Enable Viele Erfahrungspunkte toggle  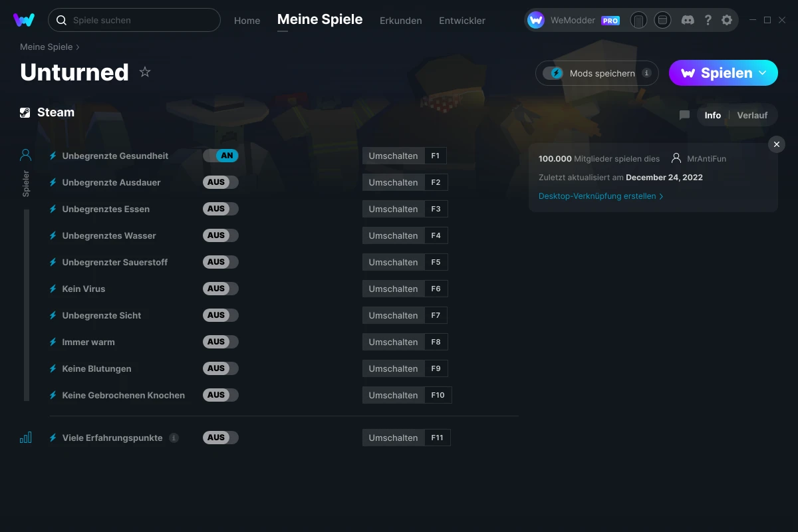coord(221,438)
